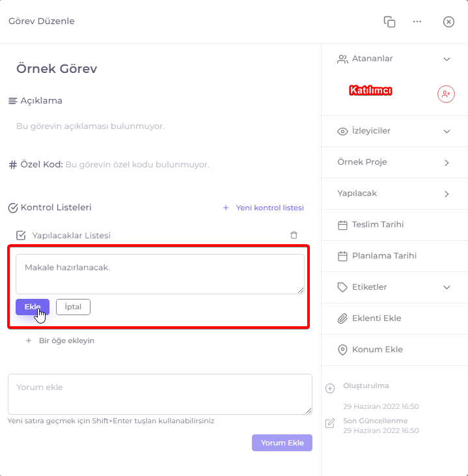Open the Yapılacak status selector

click(x=394, y=193)
